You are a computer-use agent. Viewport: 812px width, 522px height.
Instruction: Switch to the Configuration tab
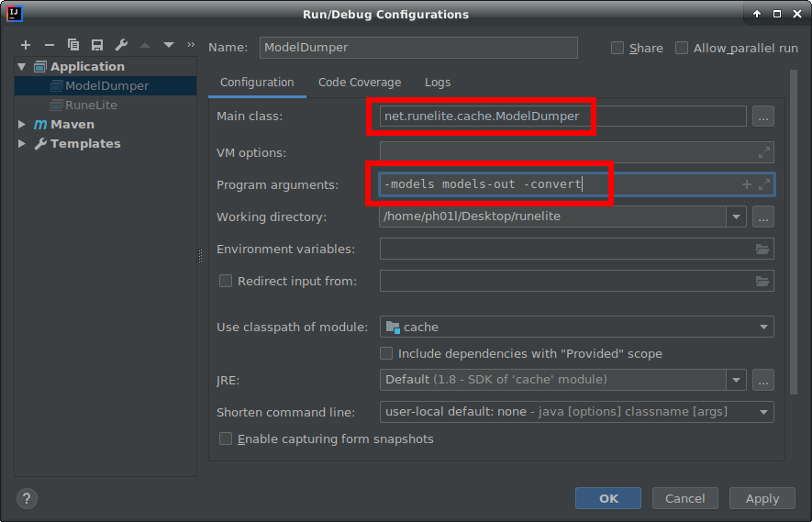tap(257, 83)
